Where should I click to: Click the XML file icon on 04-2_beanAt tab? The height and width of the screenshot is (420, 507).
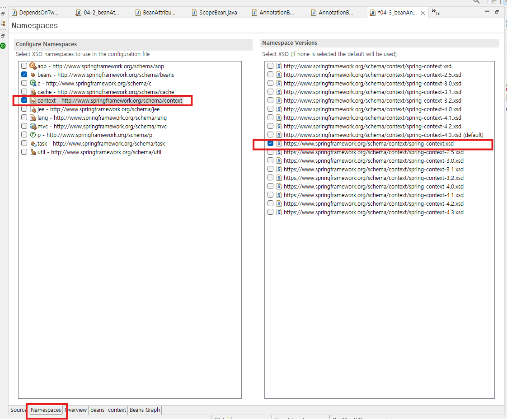tap(78, 13)
